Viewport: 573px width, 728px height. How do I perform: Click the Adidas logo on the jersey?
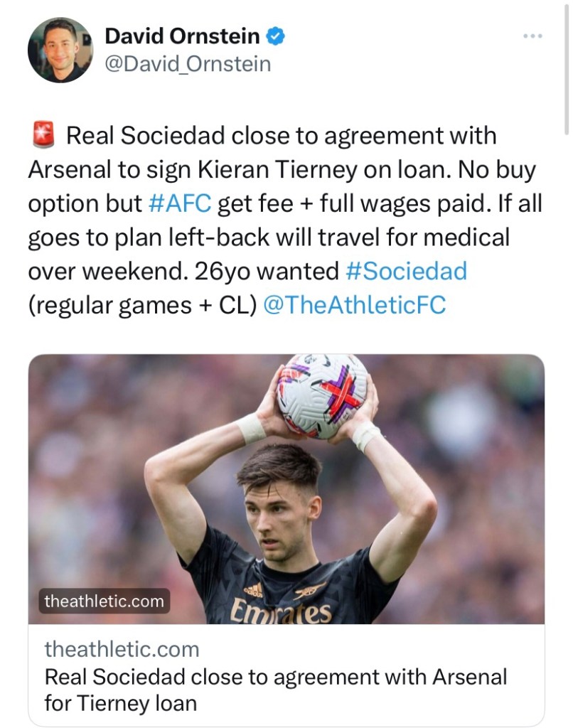pyautogui.click(x=252, y=589)
